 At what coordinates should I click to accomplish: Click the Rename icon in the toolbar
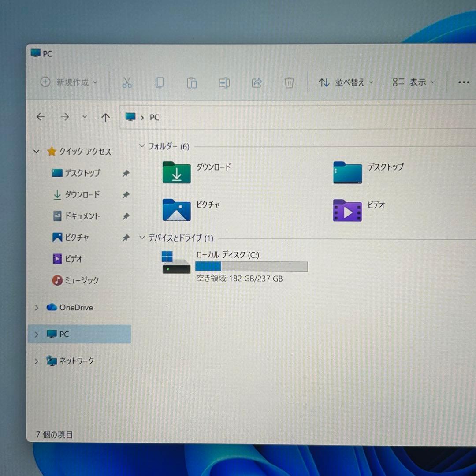(x=224, y=82)
